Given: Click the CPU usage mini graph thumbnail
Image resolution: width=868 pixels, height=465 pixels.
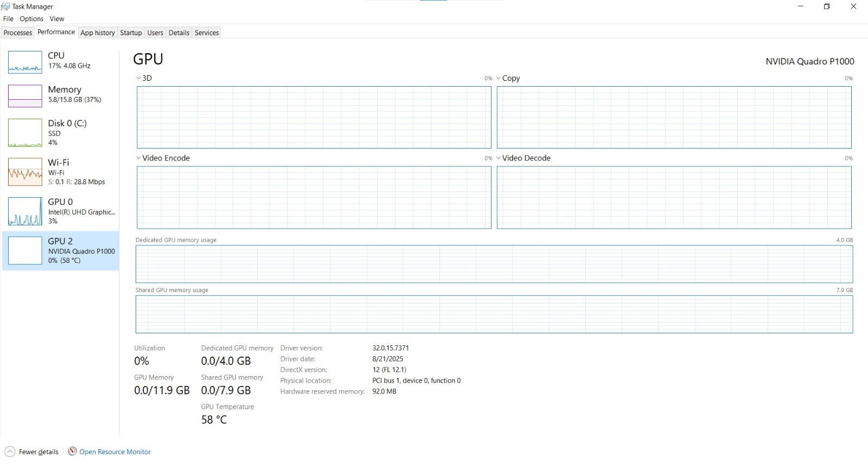Looking at the screenshot, I should (x=25, y=62).
